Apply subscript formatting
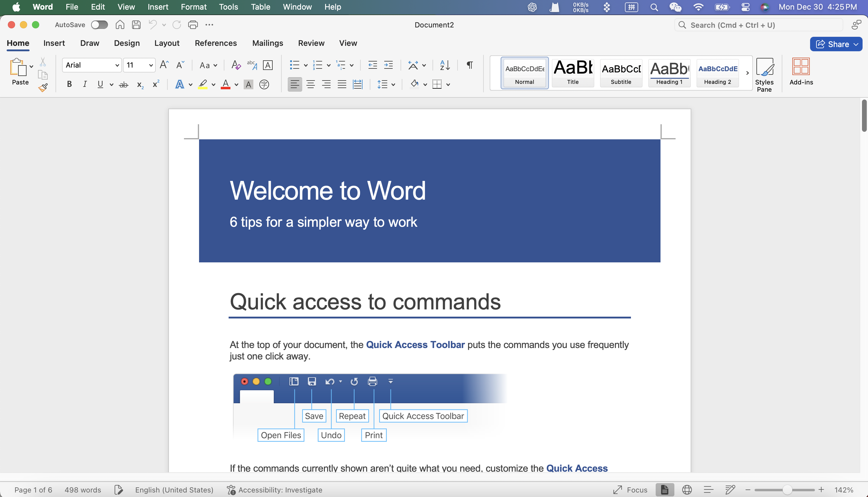This screenshot has height=497, width=868. 140,85
